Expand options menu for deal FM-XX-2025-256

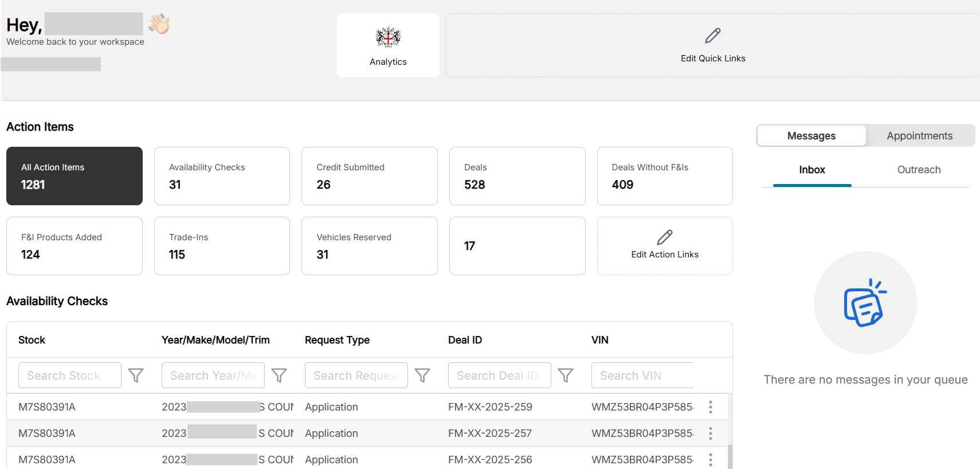(x=711, y=460)
